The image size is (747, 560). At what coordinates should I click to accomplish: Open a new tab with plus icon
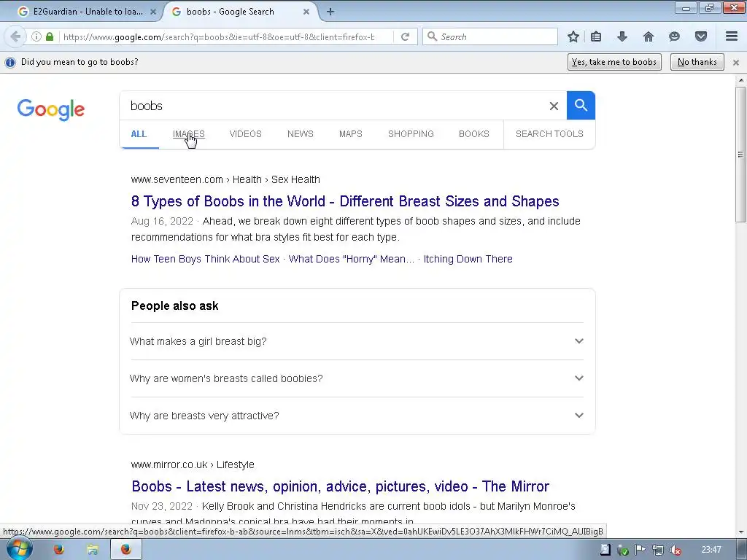pyautogui.click(x=330, y=12)
